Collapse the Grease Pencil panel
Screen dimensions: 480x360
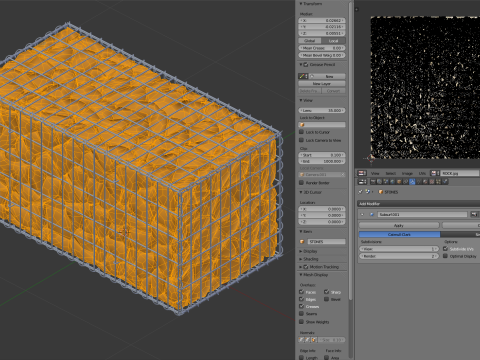(x=301, y=64)
